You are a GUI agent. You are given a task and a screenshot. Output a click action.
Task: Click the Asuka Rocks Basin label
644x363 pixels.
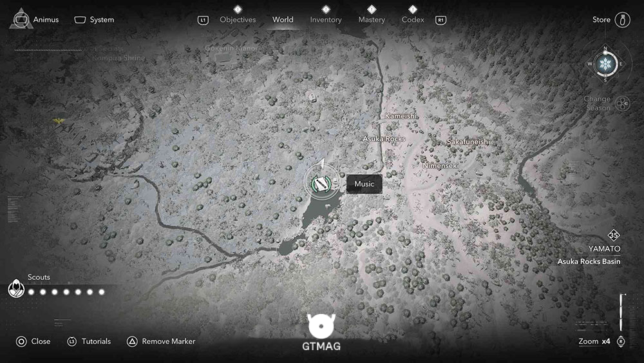[589, 262]
